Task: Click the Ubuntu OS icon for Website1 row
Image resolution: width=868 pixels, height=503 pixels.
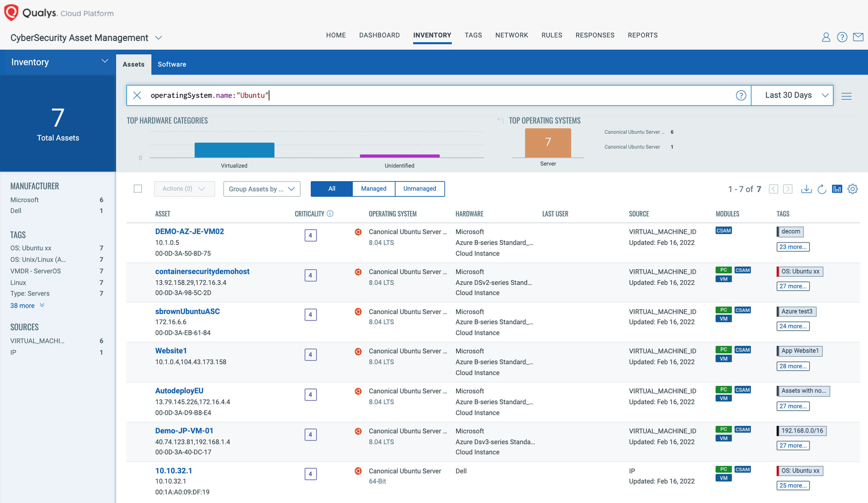Action: coord(358,352)
